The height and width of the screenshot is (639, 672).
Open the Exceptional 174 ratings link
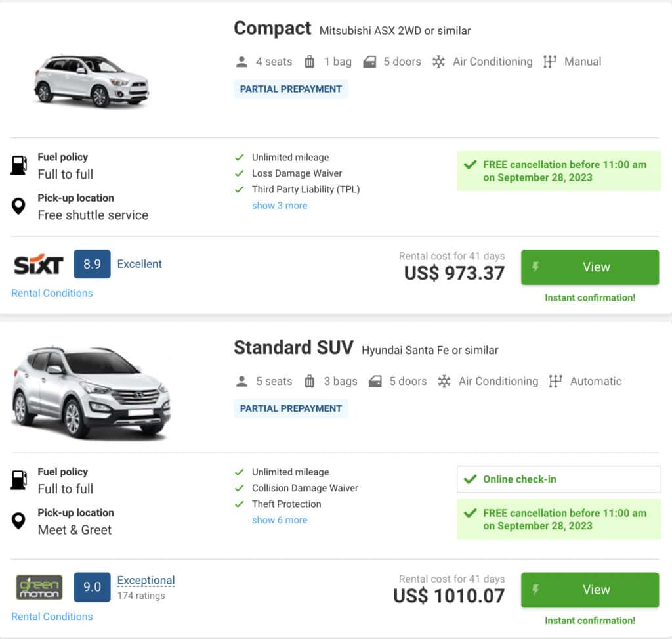(x=146, y=580)
